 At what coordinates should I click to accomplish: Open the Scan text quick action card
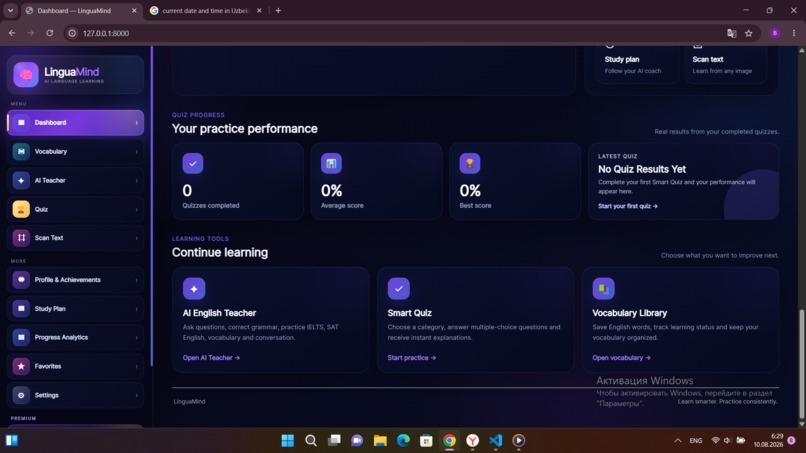(x=725, y=64)
